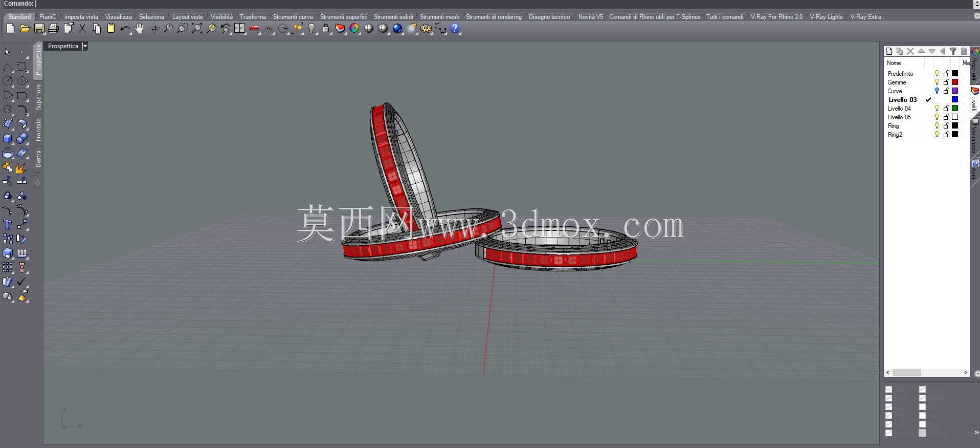Click the right arrow of layers horizontal scrollbar
The width and height of the screenshot is (980, 448).
(965, 373)
